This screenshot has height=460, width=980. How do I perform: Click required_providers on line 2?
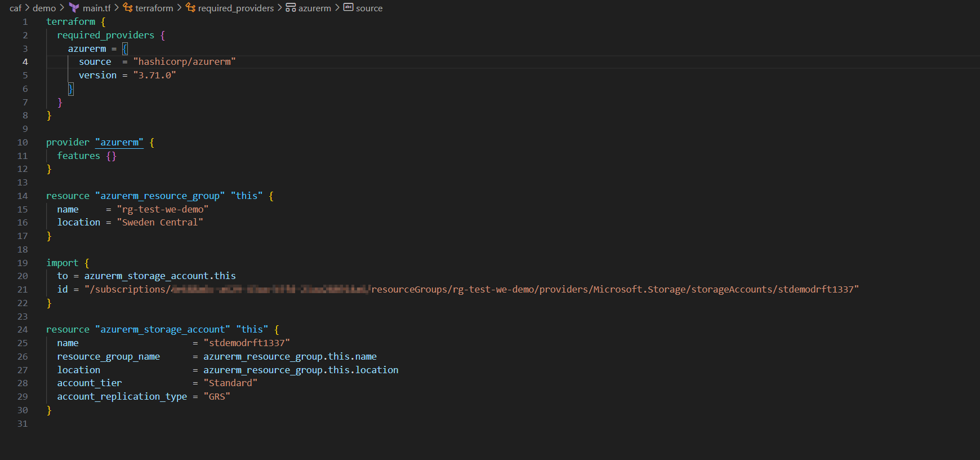coord(105,35)
